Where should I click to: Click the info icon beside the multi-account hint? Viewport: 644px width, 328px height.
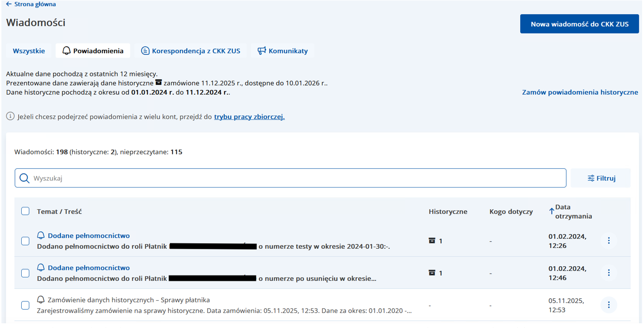tap(10, 116)
